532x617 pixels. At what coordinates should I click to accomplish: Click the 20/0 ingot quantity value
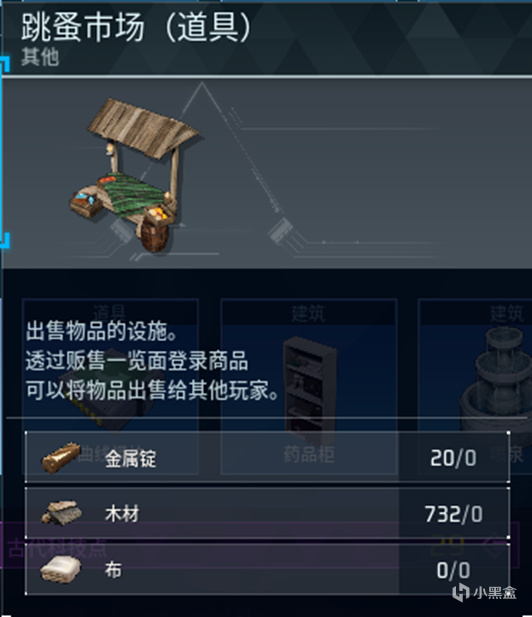pyautogui.click(x=453, y=458)
